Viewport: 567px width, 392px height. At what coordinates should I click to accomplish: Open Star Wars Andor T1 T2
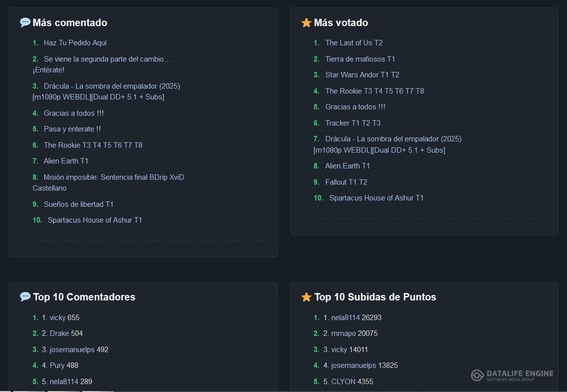pyautogui.click(x=362, y=75)
